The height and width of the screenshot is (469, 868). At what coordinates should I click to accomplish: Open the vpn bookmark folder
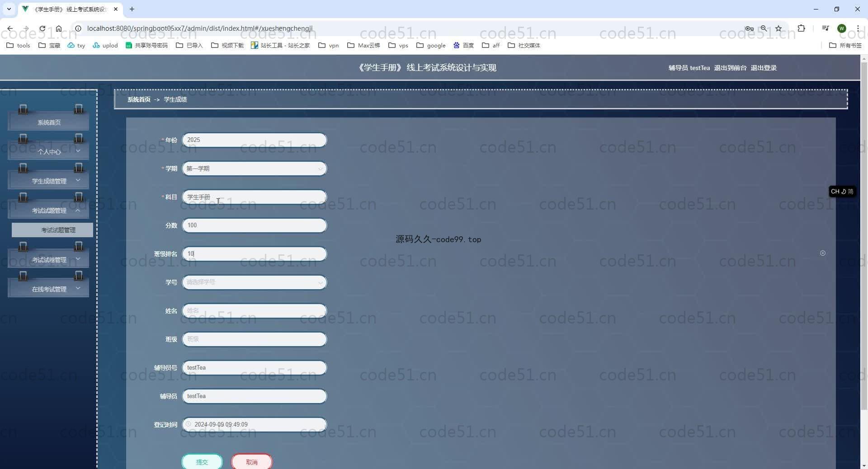329,45
